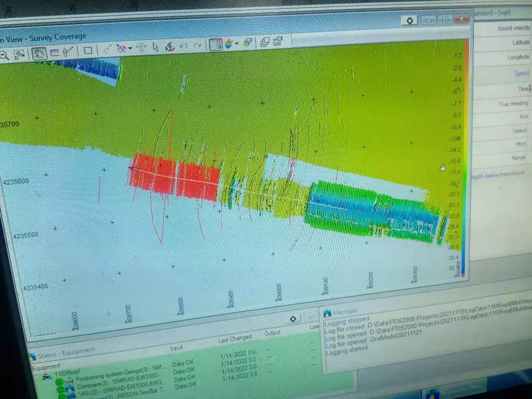Click the view properties window icon
The height and width of the screenshot is (399, 532).
pos(278,41)
